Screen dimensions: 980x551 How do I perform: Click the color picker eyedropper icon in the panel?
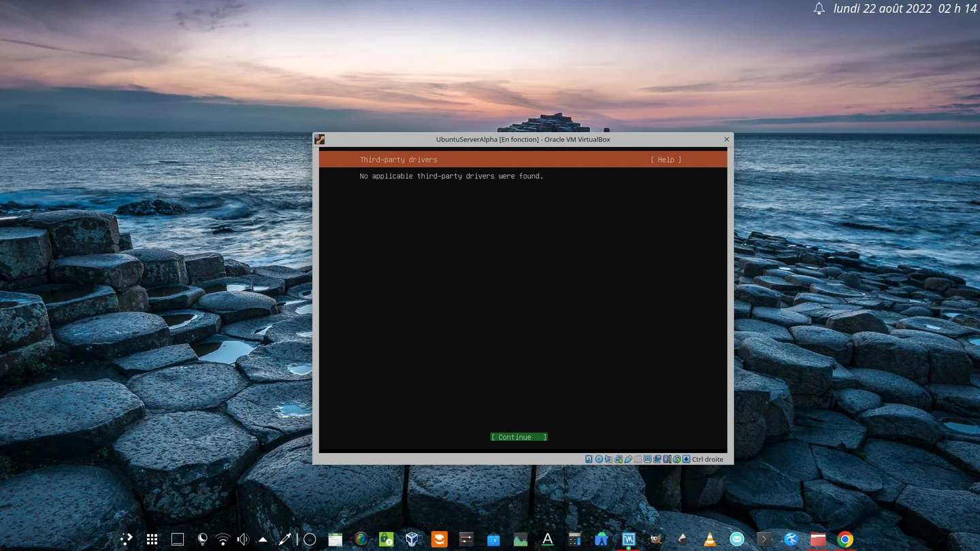coord(285,539)
